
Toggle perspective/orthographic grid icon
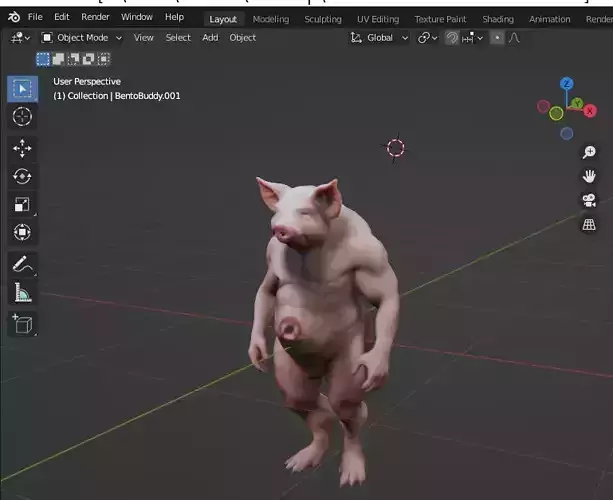pos(589,224)
